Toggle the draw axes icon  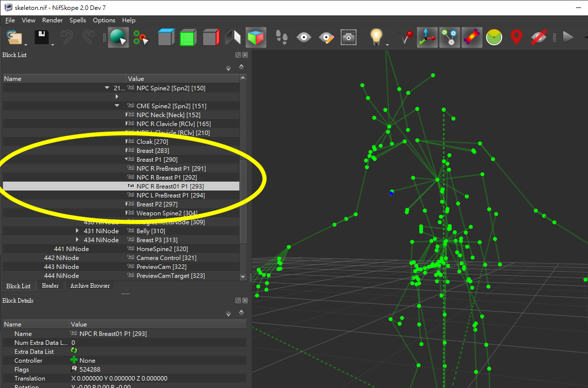427,37
